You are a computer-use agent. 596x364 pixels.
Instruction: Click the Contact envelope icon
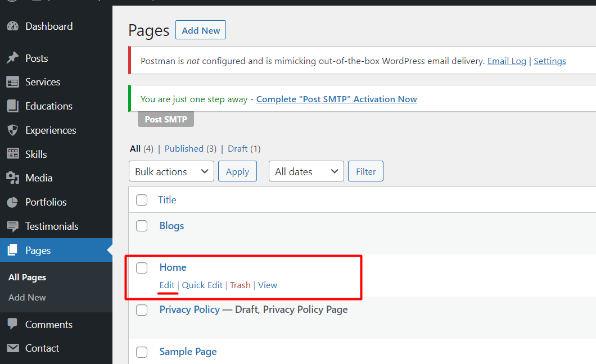(12, 348)
